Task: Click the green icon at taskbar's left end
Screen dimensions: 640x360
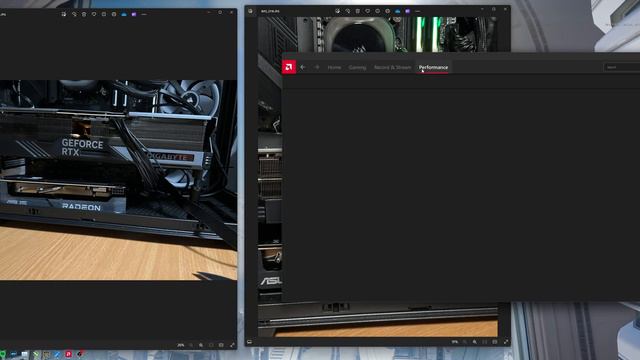Action: pyautogui.click(x=2, y=354)
